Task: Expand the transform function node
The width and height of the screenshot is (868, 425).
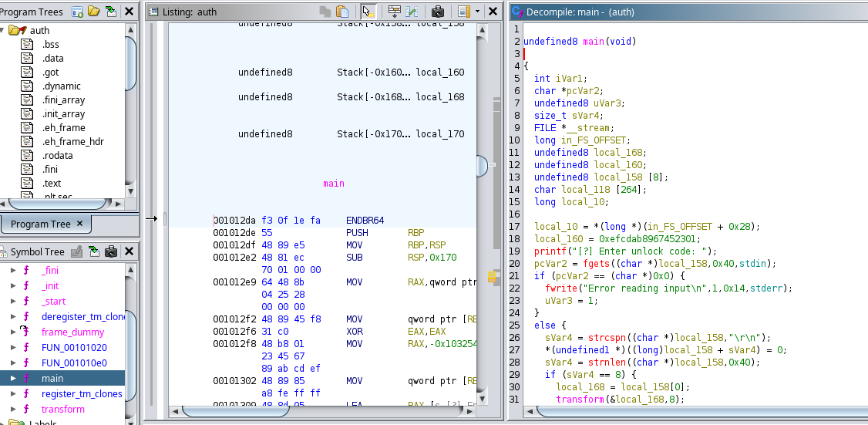Action: click(x=13, y=410)
